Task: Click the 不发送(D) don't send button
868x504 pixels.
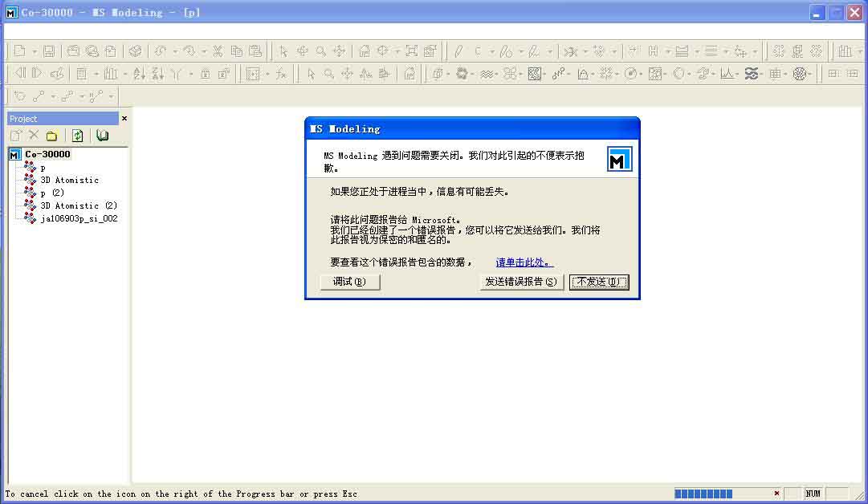Action: click(x=599, y=282)
